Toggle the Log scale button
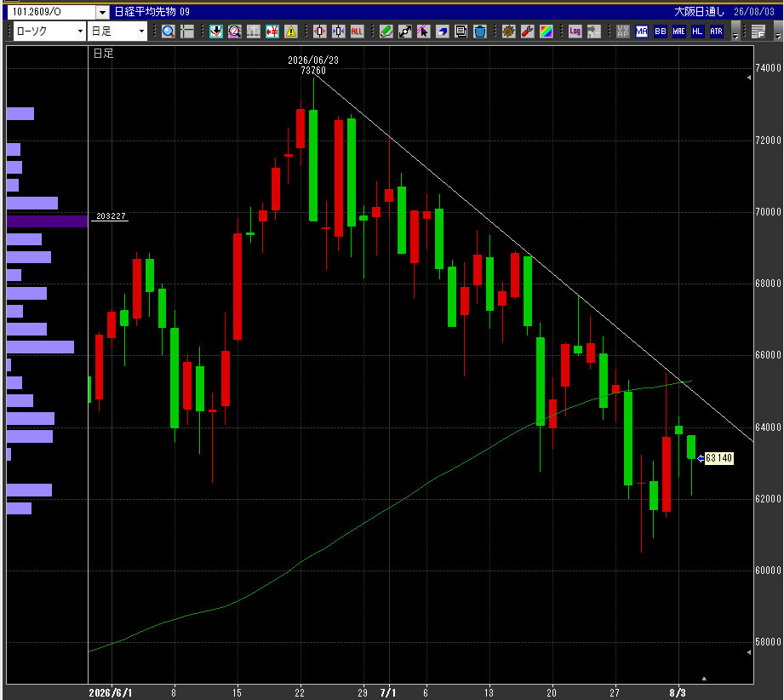Screen dimensions: 784x700 [x=575, y=32]
